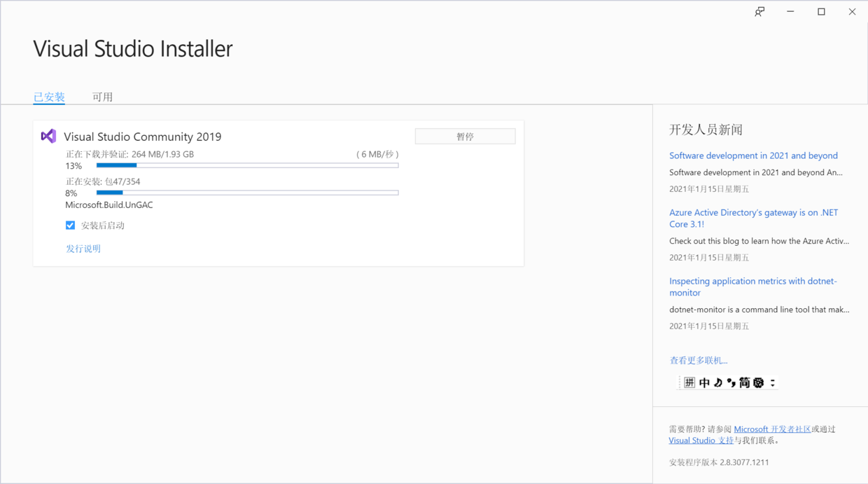The image size is (868, 484).
Task: Open the 发行说明 link
Action: (83, 249)
